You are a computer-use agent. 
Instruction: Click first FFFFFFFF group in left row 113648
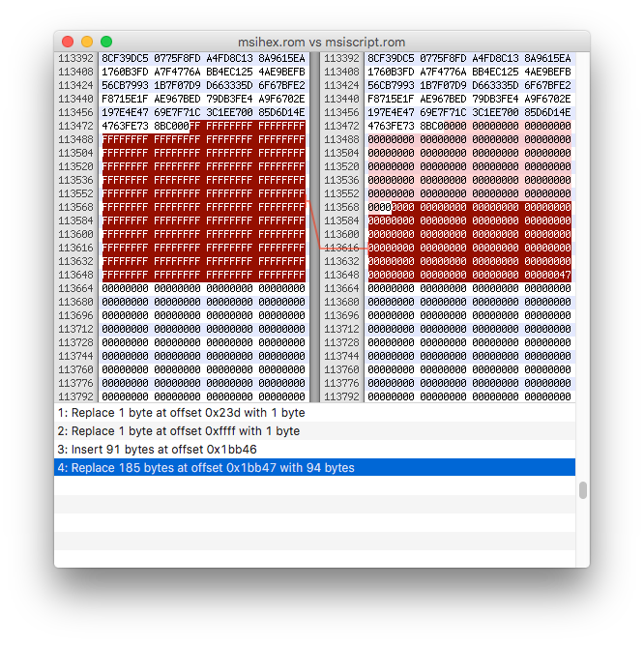[125, 275]
